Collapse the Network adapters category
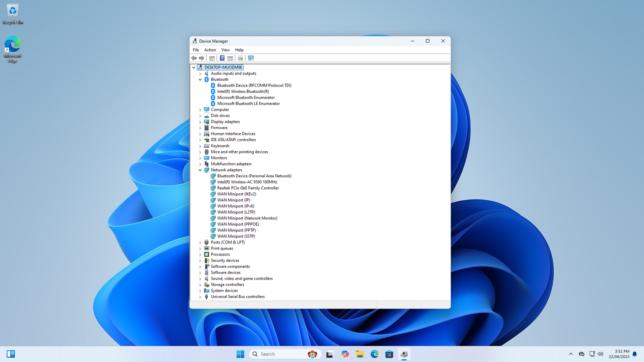The image size is (644, 362). click(x=200, y=170)
